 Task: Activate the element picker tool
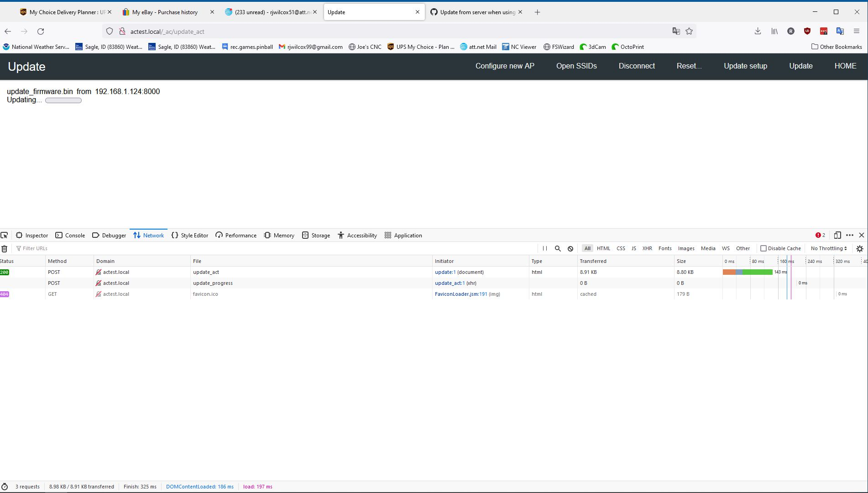click(x=5, y=235)
